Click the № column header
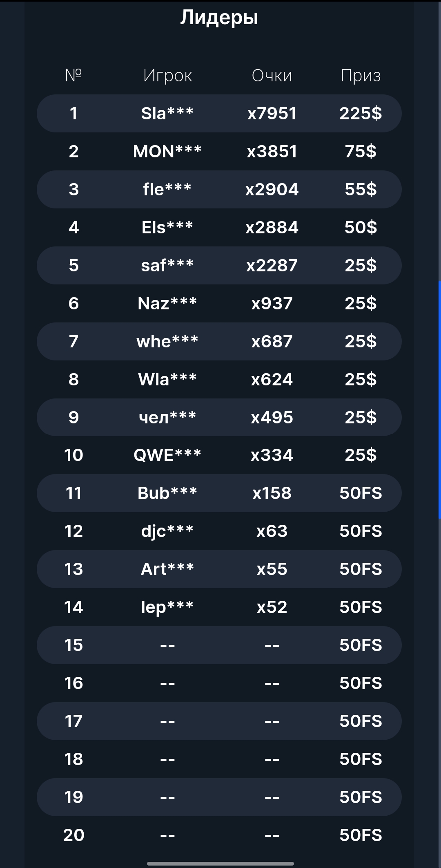This screenshot has height=868, width=441. (73, 75)
